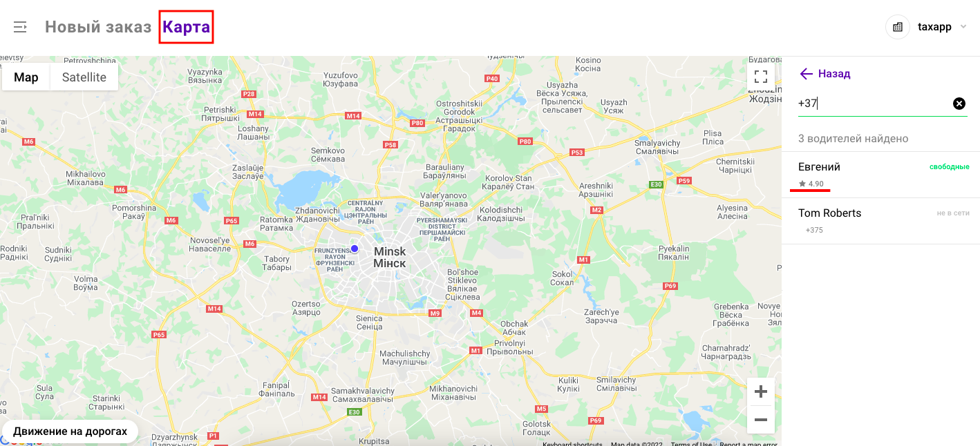Expand the taxapp account dropdown arrow

tap(963, 27)
